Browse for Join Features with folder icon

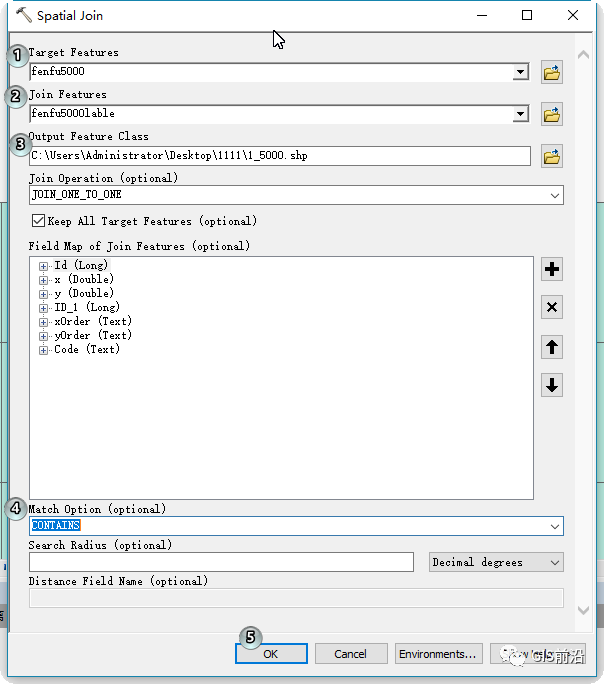coord(552,114)
